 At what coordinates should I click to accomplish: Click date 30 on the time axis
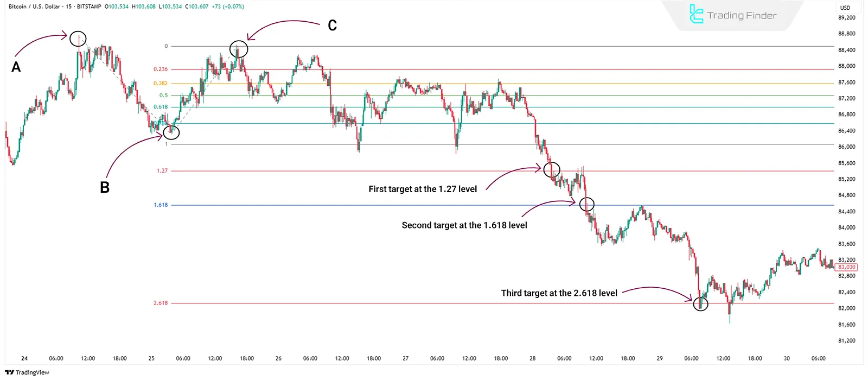click(x=787, y=358)
